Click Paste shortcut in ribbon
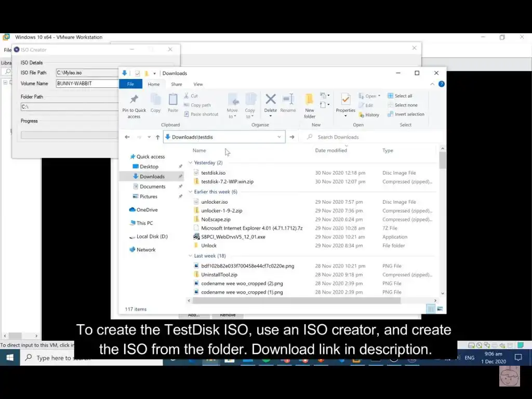 [201, 114]
